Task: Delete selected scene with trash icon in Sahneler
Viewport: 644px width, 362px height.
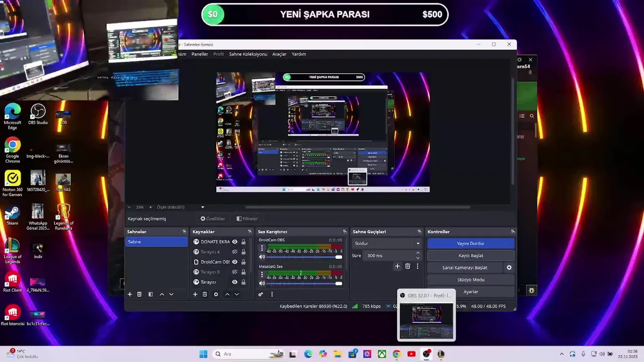Action: click(139, 294)
